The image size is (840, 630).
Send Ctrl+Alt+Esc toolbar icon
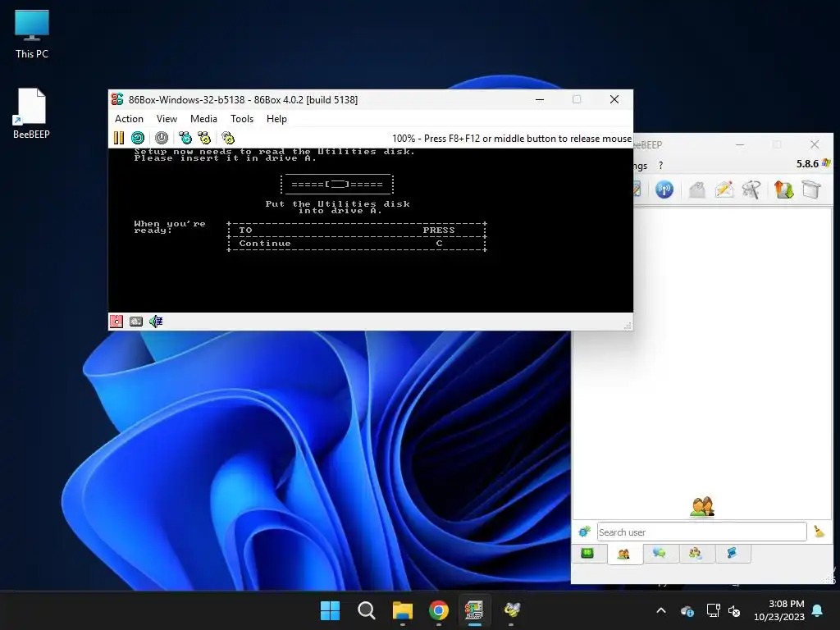tap(204, 138)
